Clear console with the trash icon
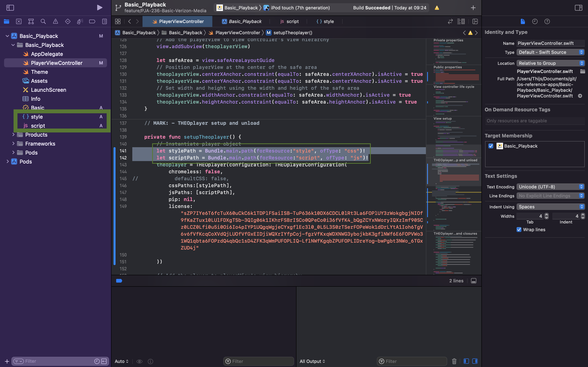The width and height of the screenshot is (588, 367). point(454,361)
